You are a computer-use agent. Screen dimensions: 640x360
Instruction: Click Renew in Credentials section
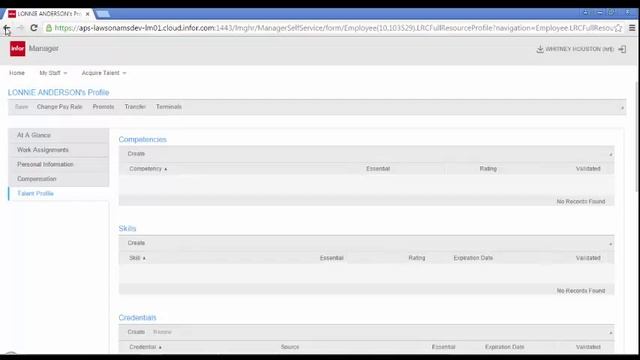pyautogui.click(x=162, y=332)
